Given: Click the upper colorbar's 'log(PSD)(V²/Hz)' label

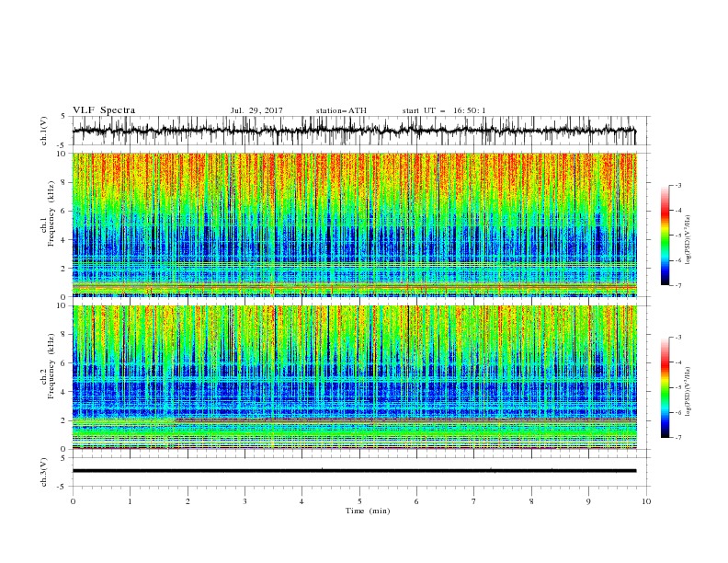Looking at the screenshot, I should (688, 240).
